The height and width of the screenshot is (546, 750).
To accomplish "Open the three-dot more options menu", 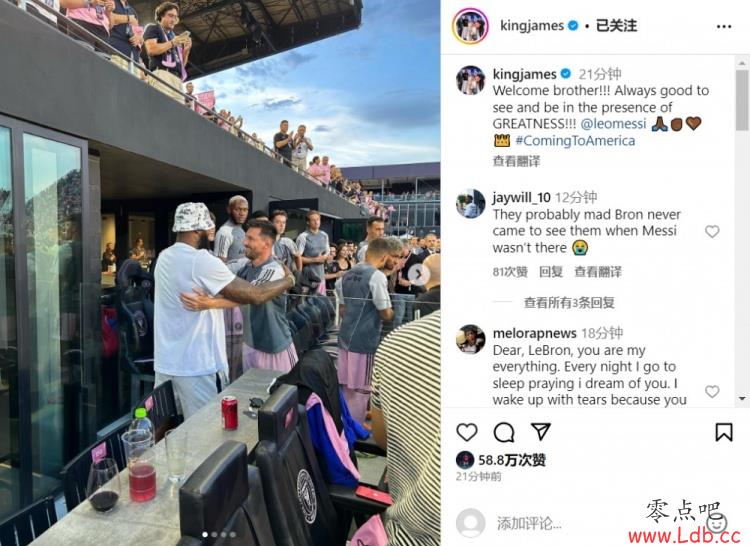I will click(x=724, y=26).
